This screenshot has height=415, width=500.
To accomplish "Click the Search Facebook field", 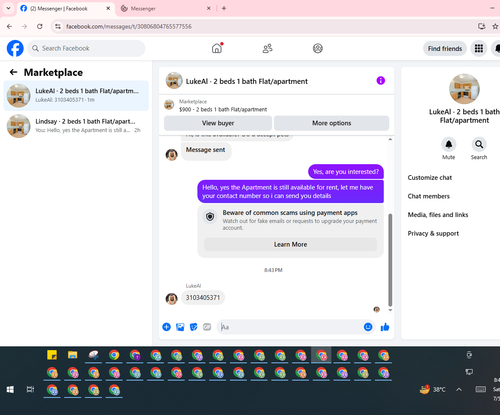I will coord(86,48).
